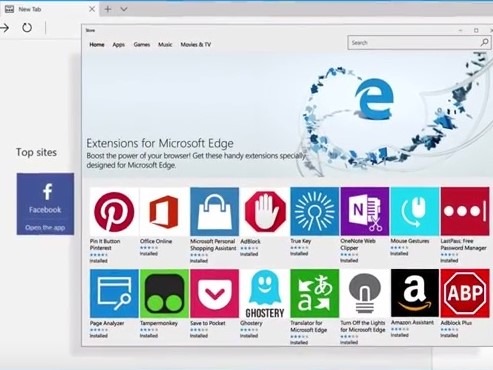Expand the browser tab list chevron
Viewport: 493px width, 370px height.
(x=124, y=9)
